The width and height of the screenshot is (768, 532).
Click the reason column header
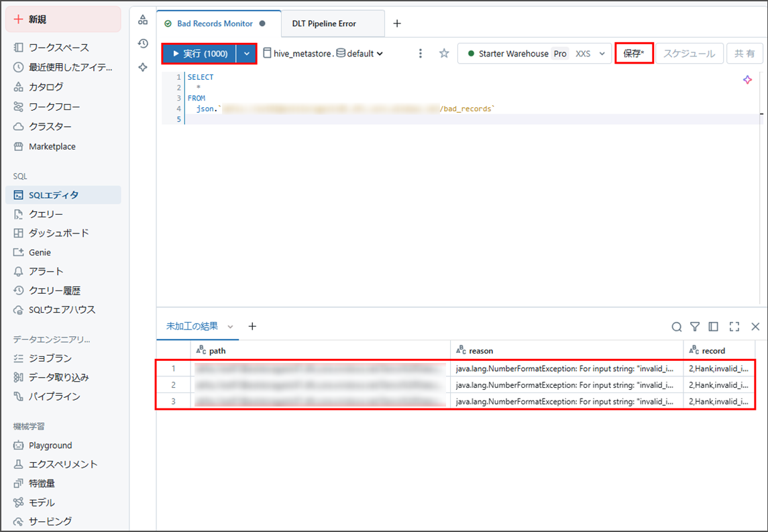pos(481,350)
